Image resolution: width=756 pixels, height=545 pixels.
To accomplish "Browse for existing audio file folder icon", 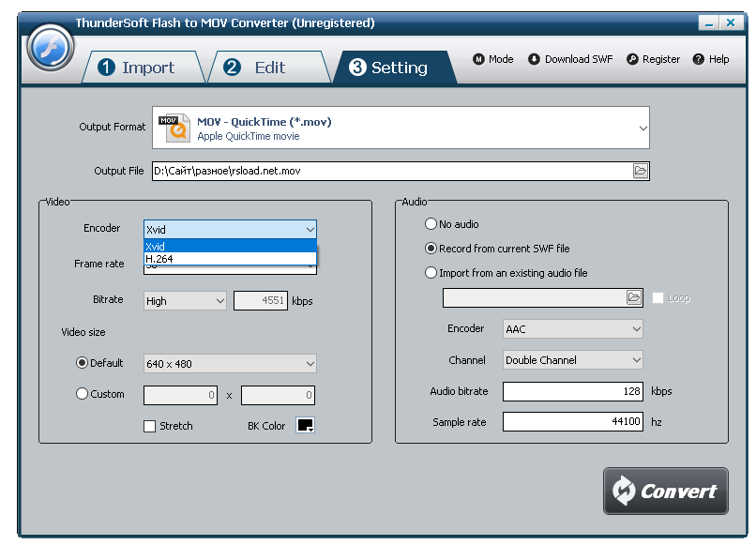I will click(x=634, y=297).
